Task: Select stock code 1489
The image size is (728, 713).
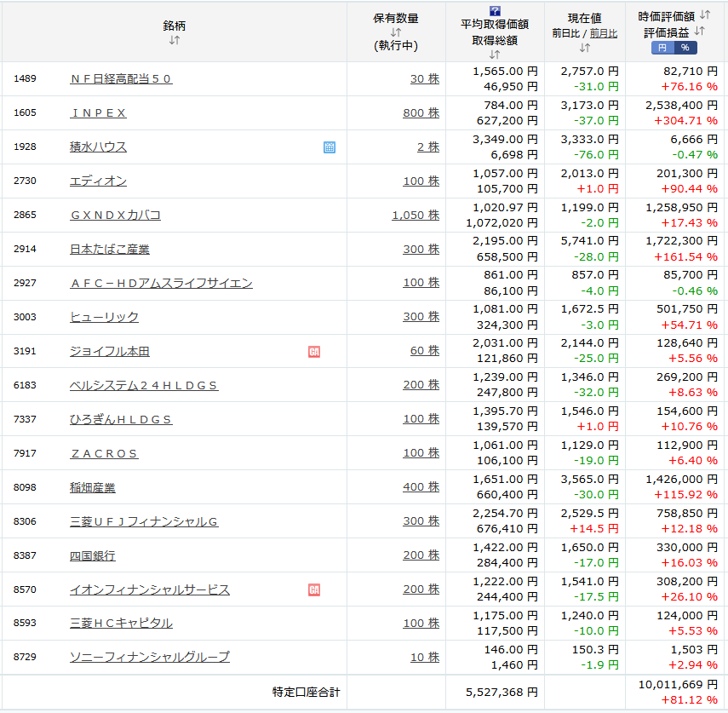Action: click(x=25, y=78)
